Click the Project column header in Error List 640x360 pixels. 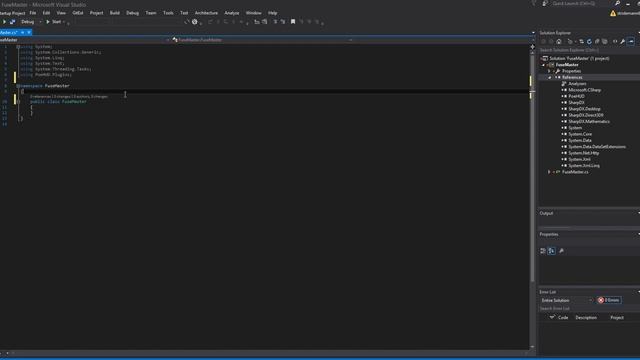click(x=617, y=318)
